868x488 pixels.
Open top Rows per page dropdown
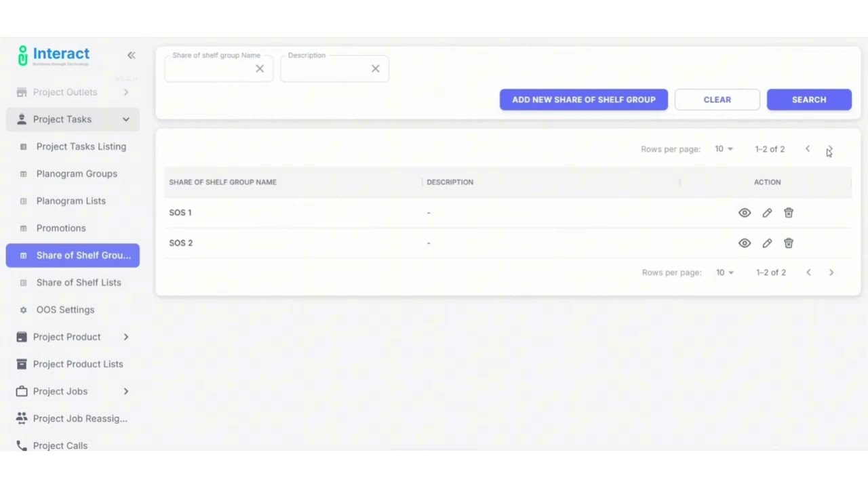coord(724,149)
